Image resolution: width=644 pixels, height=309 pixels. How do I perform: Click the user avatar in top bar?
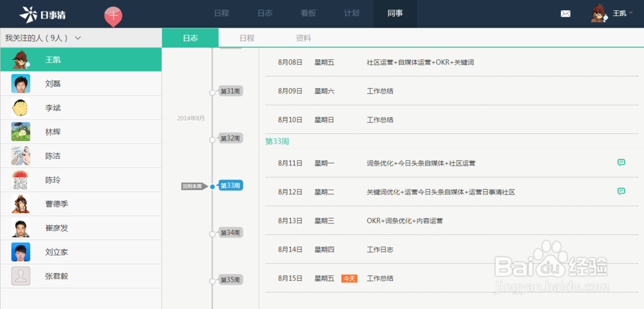600,14
